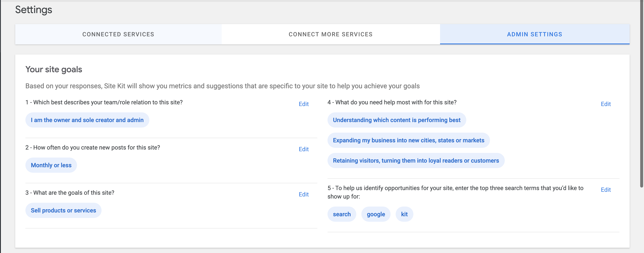This screenshot has width=644, height=253.
Task: Click the 'Your site goals' heading
Action: (x=54, y=69)
